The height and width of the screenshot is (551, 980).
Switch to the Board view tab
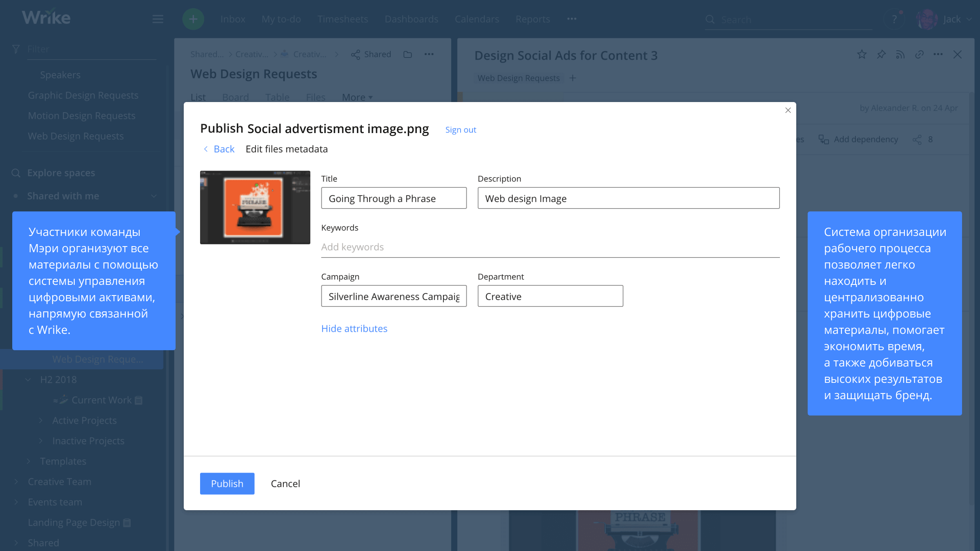pos(236,97)
